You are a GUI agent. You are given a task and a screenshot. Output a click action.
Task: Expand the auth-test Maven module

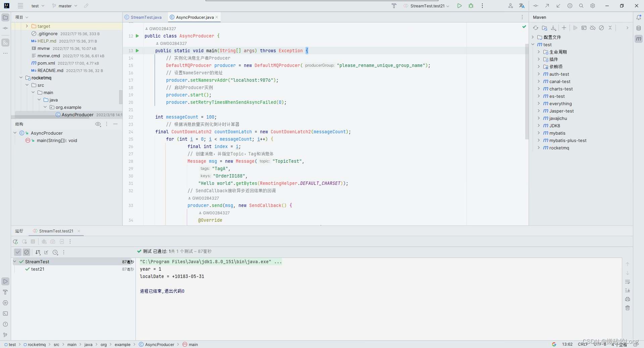[539, 74]
